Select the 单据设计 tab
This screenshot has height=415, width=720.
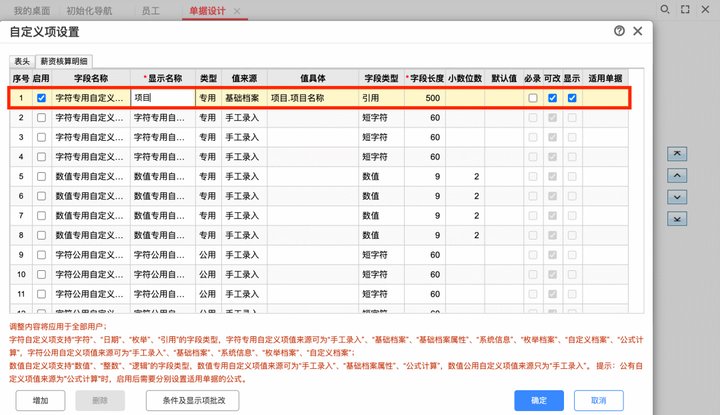pyautogui.click(x=208, y=11)
